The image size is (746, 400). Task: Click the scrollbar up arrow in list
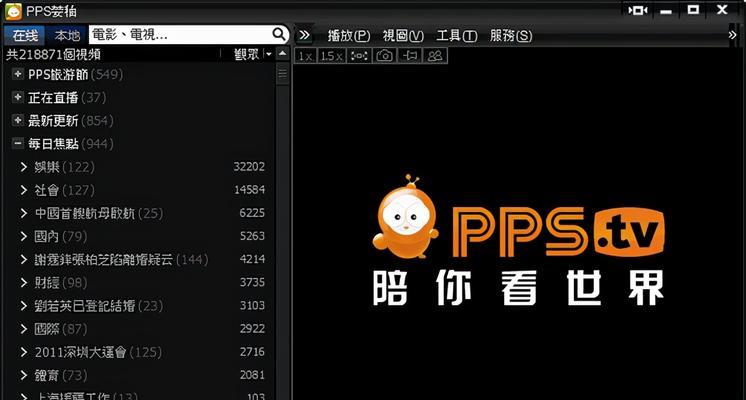pos(283,54)
